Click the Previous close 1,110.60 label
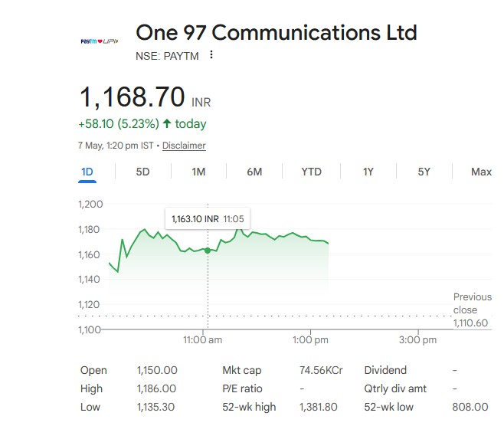Image resolution: width=504 pixels, height=439 pixels. [472, 310]
